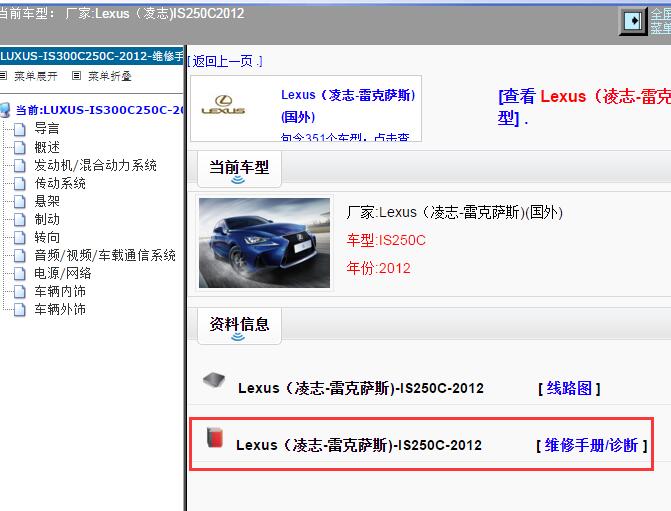Collapse all menus via 菜单折叠
Viewport: 671px width, 511px height.
click(x=110, y=76)
